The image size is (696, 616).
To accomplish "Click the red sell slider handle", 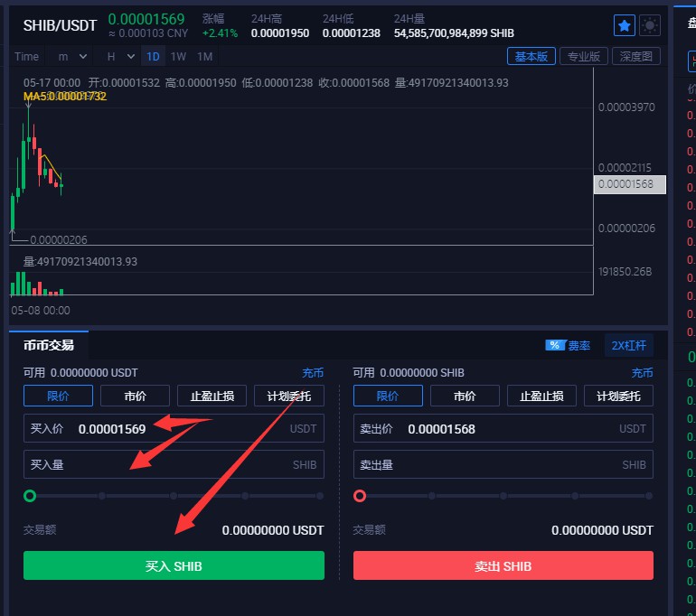I will 360,496.
